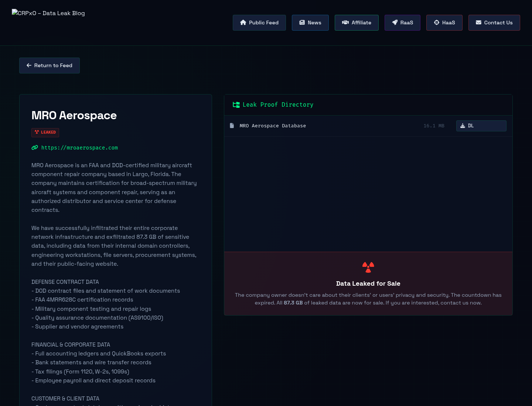Click the chain link icon beside the URL

(x=35, y=148)
